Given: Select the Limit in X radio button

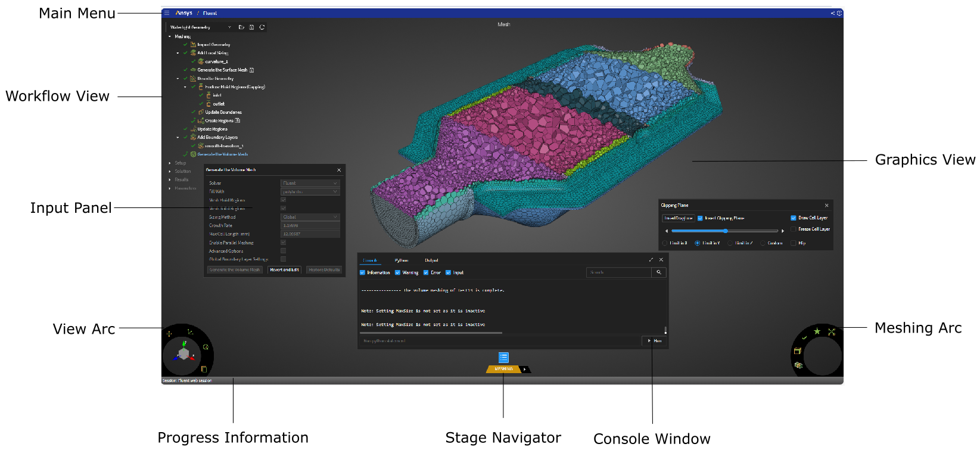Looking at the screenshot, I should [x=665, y=243].
